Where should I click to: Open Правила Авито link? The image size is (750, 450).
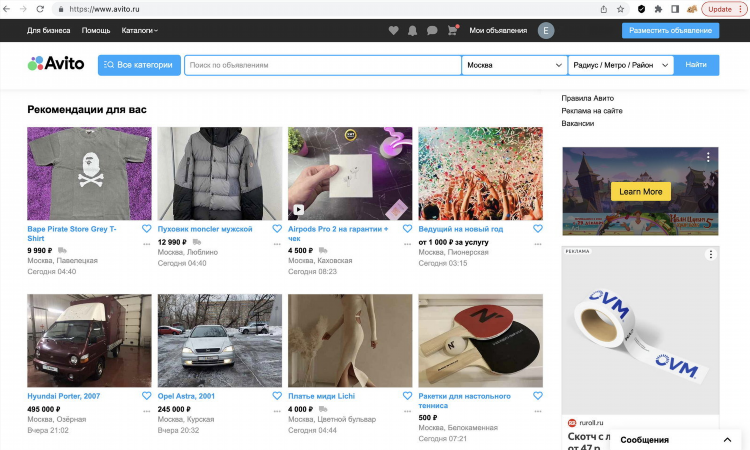[587, 98]
